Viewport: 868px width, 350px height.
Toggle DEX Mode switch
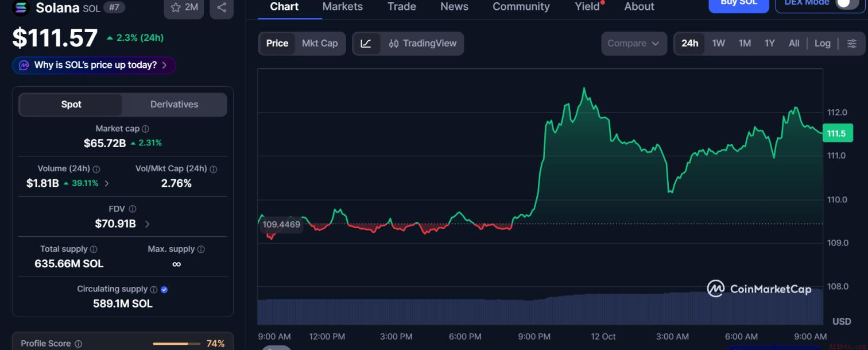pos(847,3)
